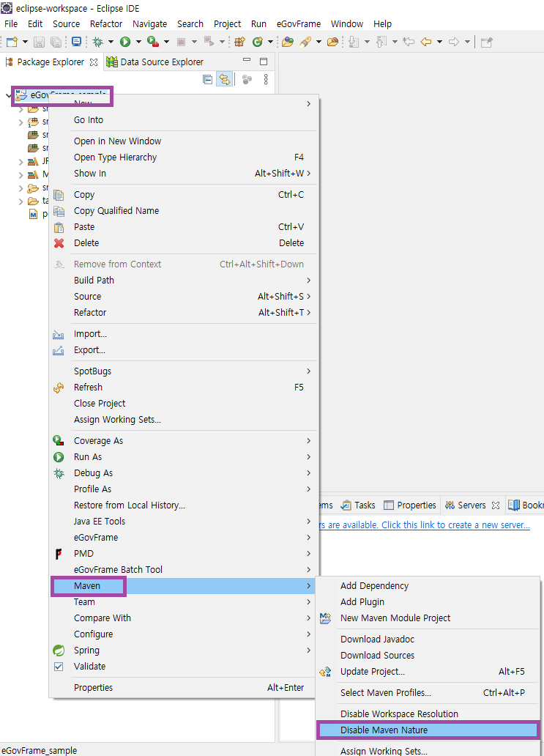Click the Forward navigation arrow

click(453, 42)
